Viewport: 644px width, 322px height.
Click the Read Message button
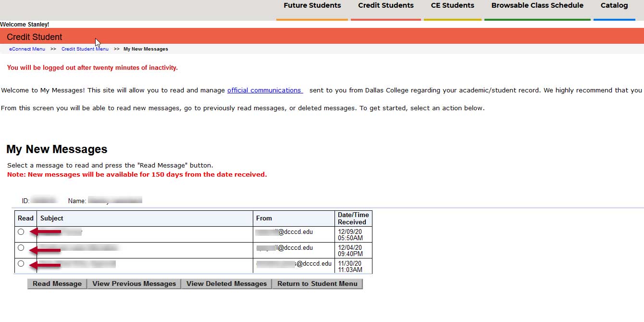click(56, 283)
